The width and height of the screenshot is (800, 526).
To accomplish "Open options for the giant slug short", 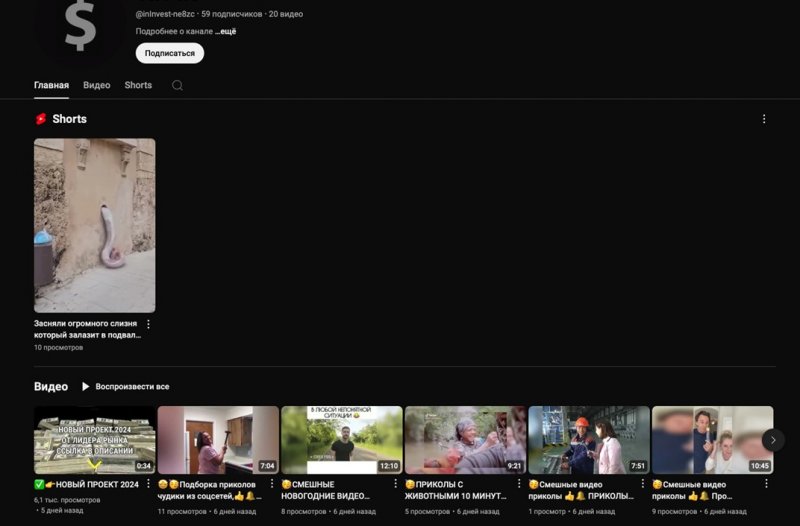I will point(149,324).
